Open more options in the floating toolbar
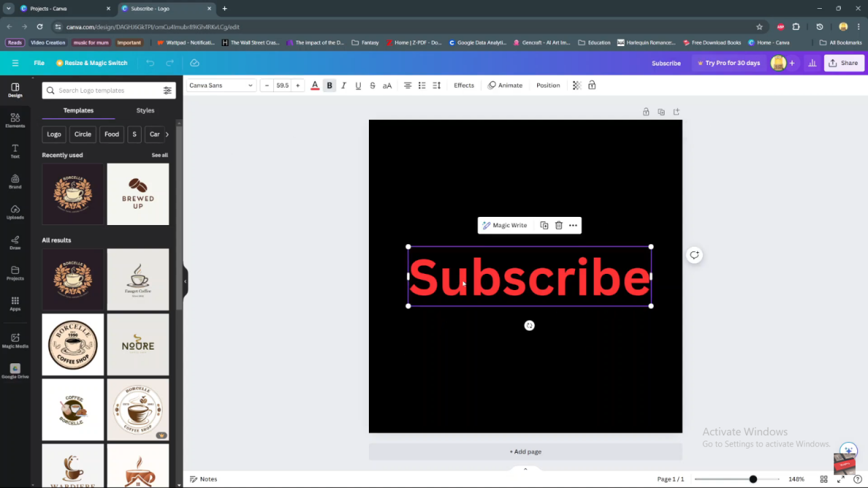 pos(573,225)
